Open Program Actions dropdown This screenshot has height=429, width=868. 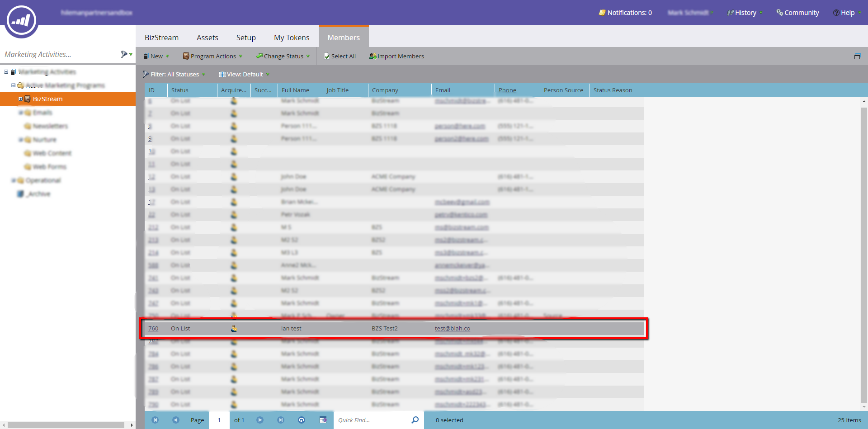click(212, 56)
